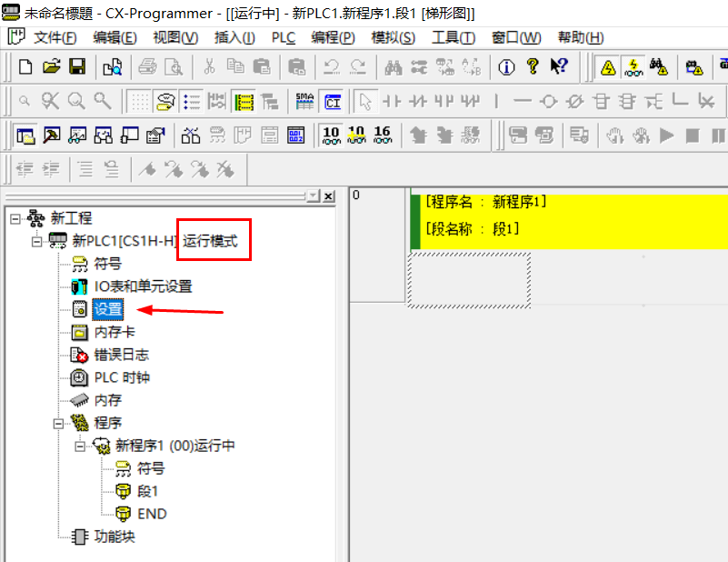Select decimal 10 monitoring format
The image size is (728, 562).
tap(331, 135)
